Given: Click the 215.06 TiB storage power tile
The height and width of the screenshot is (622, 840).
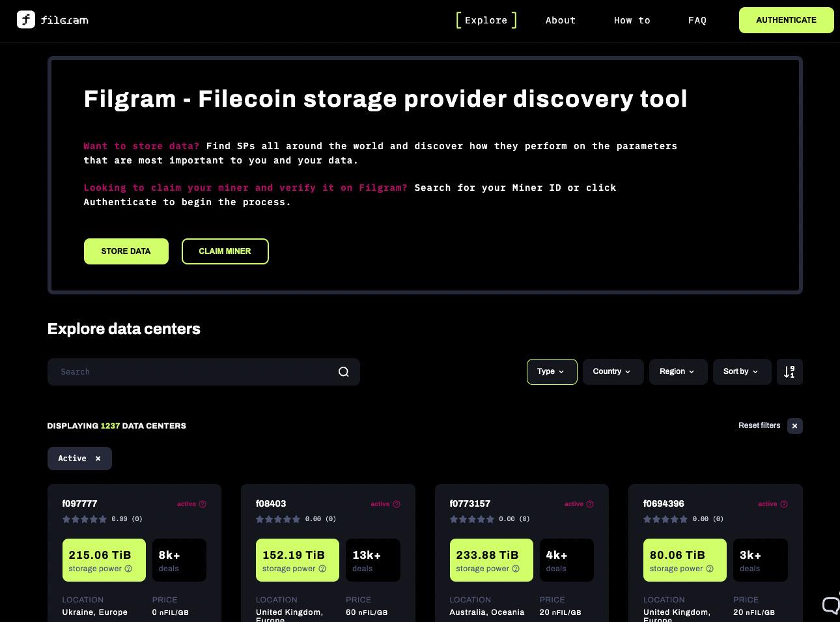Looking at the screenshot, I should (104, 560).
